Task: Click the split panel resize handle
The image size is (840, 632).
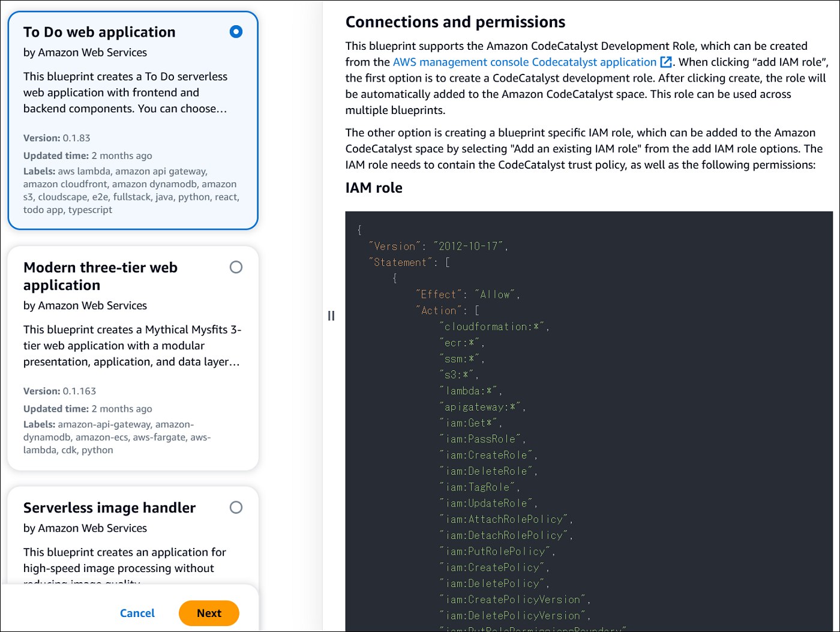Action: pos(331,316)
